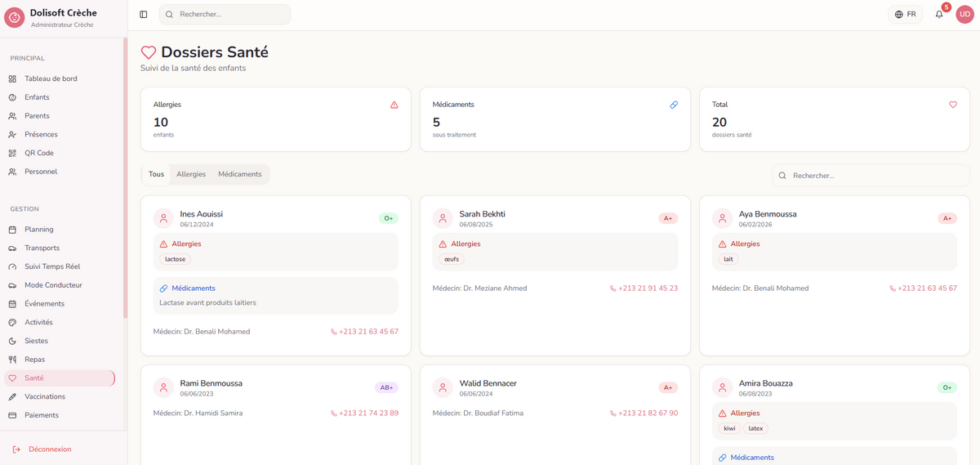Open Paiements menu item
This screenshot has width=980, height=465.
tap(59, 415)
